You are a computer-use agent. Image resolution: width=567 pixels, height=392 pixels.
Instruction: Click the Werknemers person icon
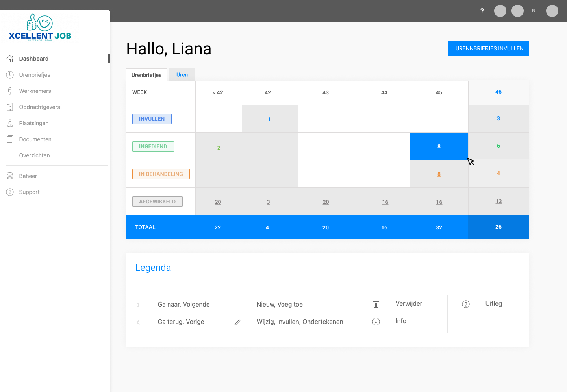pos(10,91)
